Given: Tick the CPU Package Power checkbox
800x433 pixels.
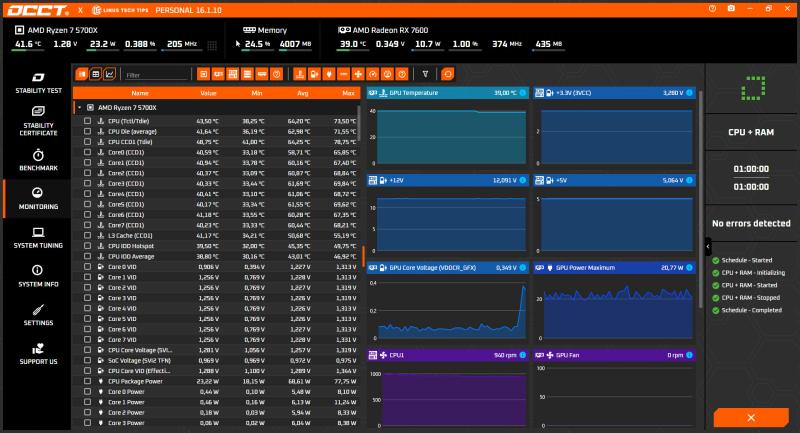Looking at the screenshot, I should (88, 381).
